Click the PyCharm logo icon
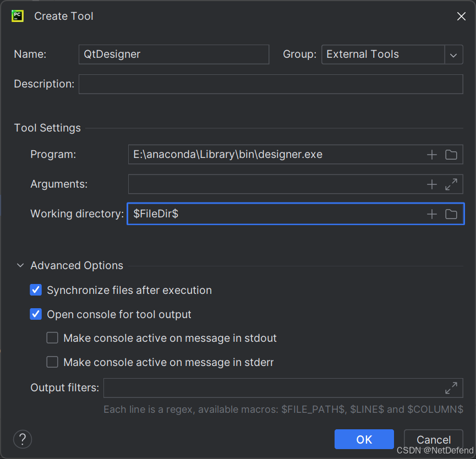 (x=18, y=16)
